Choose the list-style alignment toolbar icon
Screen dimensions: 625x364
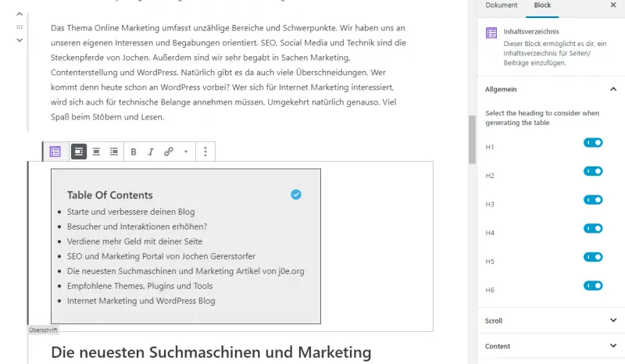pos(114,152)
